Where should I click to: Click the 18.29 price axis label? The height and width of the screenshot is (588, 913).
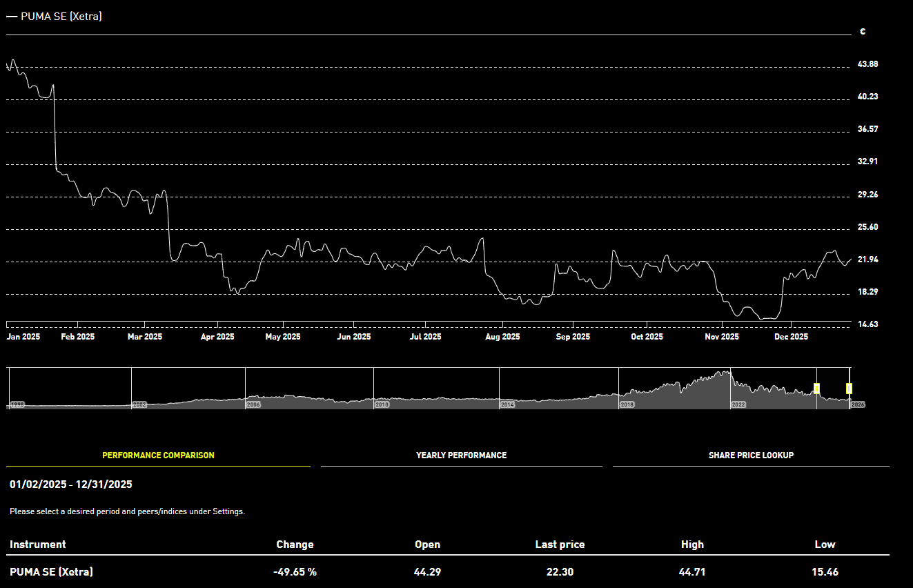(867, 292)
